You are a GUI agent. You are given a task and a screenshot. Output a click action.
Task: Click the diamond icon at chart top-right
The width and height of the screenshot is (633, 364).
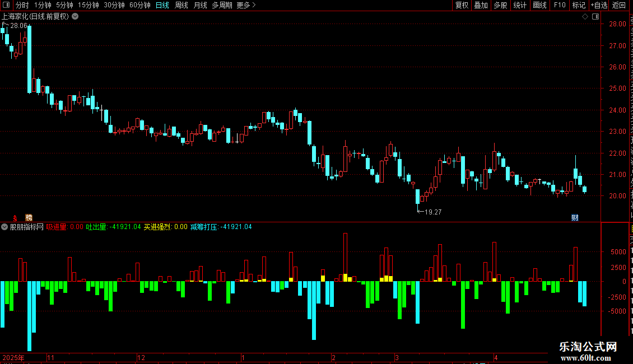click(585, 17)
